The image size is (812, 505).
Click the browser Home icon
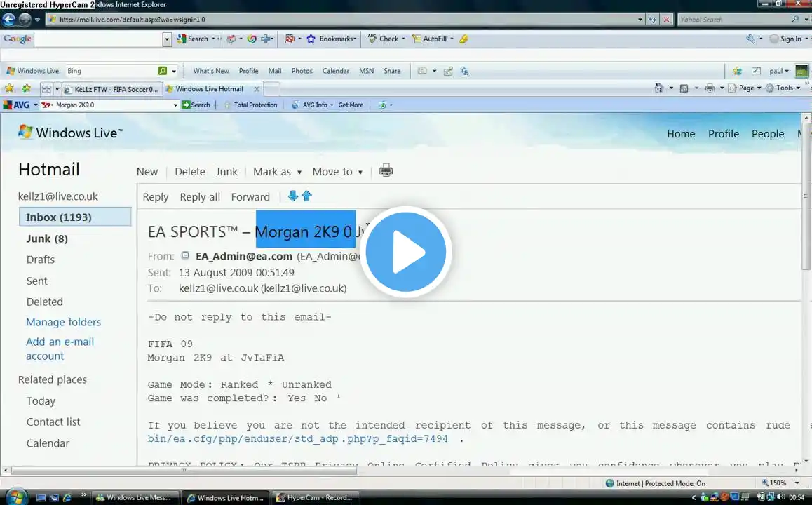pyautogui.click(x=658, y=88)
